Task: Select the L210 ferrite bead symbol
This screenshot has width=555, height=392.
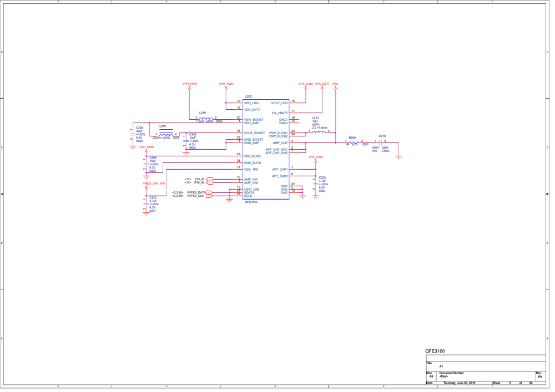Action: tap(166, 134)
